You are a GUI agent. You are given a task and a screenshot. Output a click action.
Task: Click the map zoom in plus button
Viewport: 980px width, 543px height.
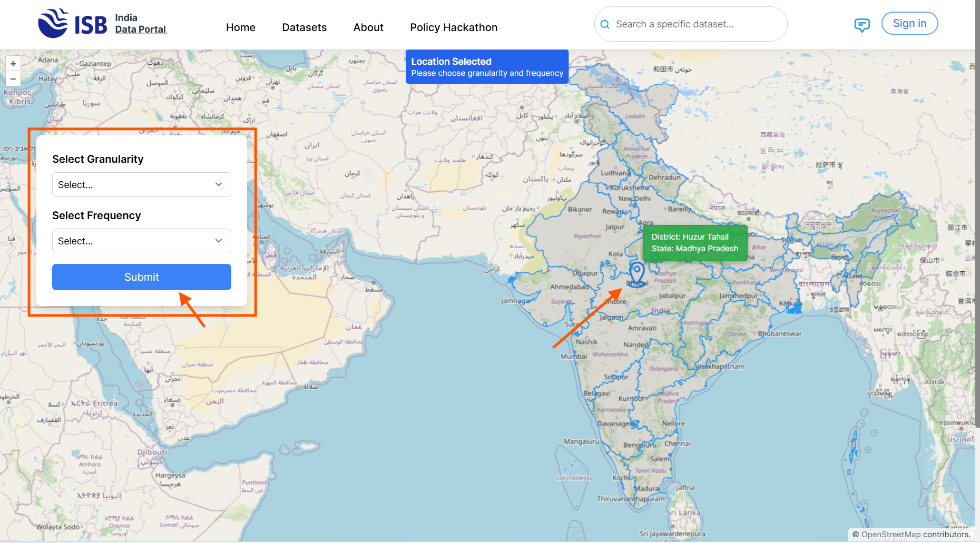[x=13, y=64]
